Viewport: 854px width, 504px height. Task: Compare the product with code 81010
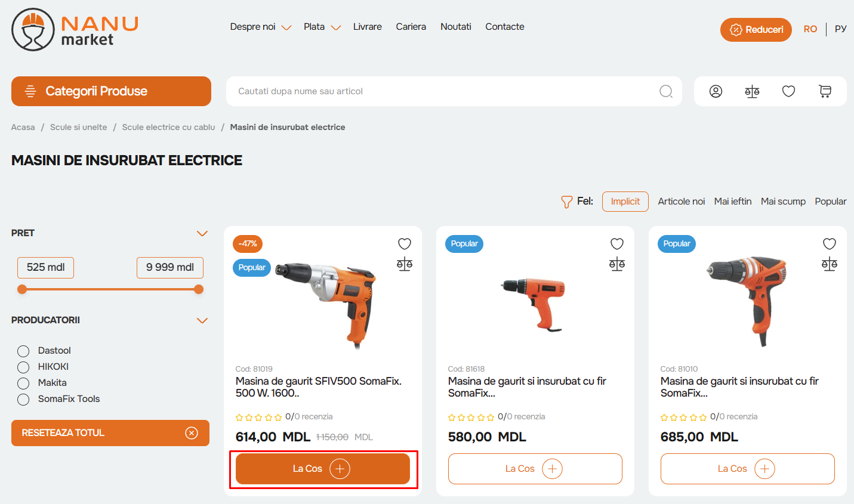point(830,264)
